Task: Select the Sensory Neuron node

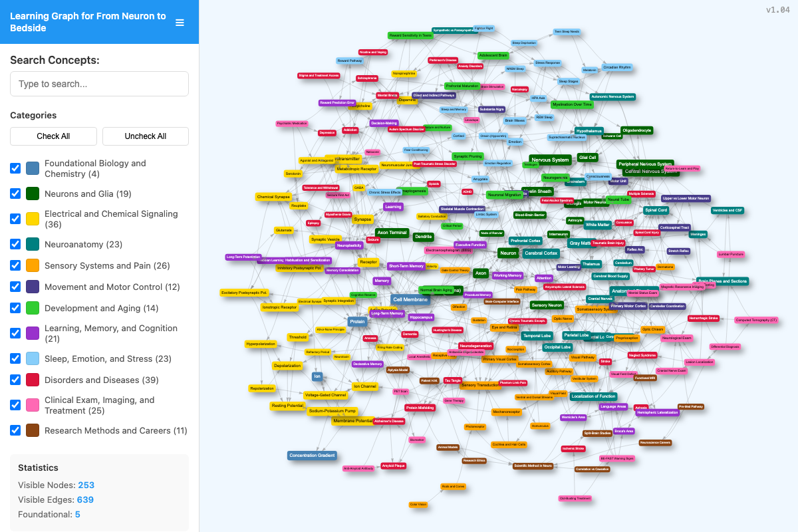Action: (547, 305)
